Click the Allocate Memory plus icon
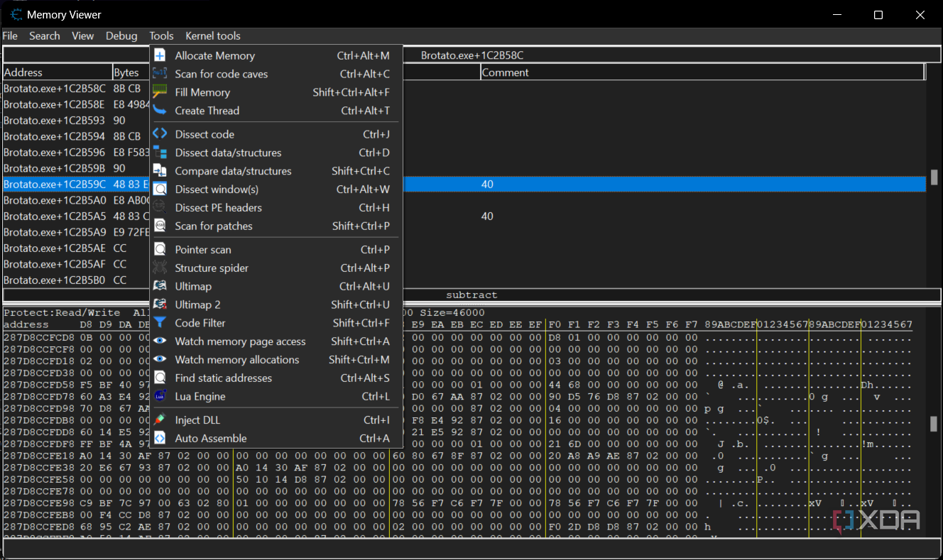The image size is (943, 560). [x=160, y=55]
